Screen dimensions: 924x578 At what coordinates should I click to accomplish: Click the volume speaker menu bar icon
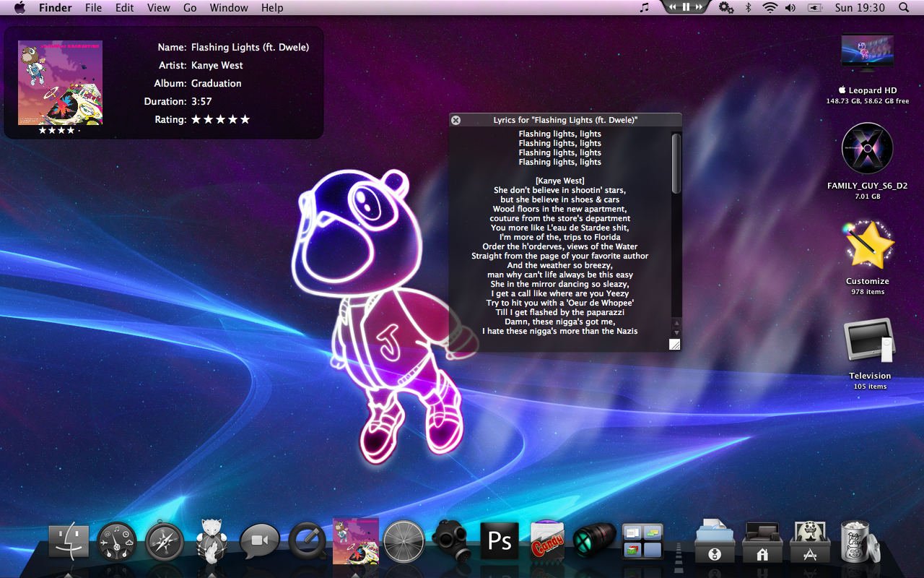[790, 7]
